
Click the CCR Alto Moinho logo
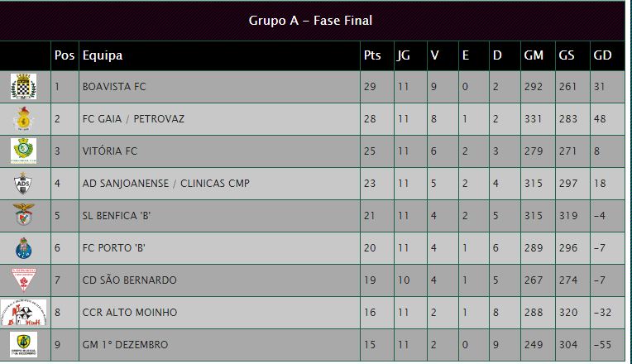point(23,313)
